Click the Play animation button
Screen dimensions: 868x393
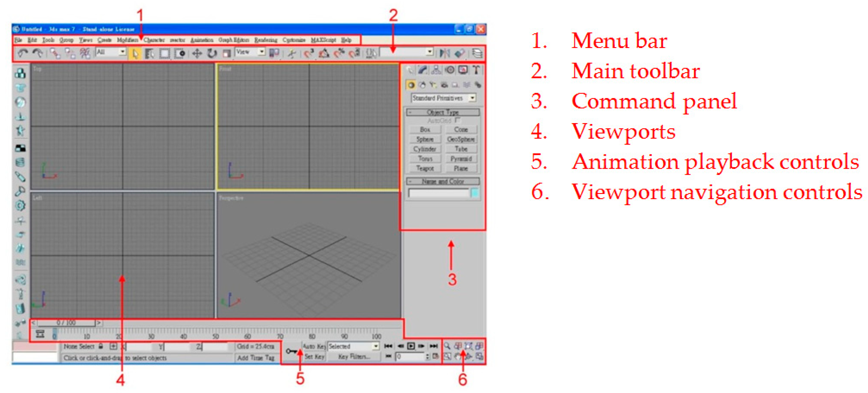411,346
